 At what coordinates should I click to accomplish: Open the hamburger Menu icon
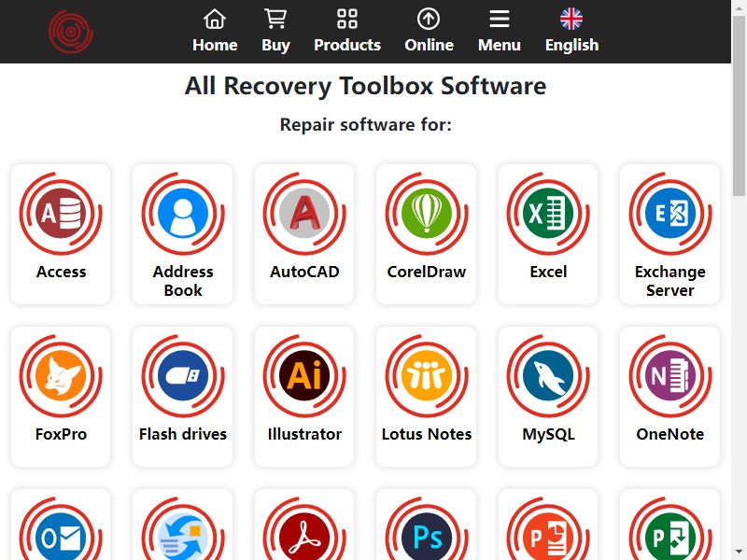pos(500,19)
